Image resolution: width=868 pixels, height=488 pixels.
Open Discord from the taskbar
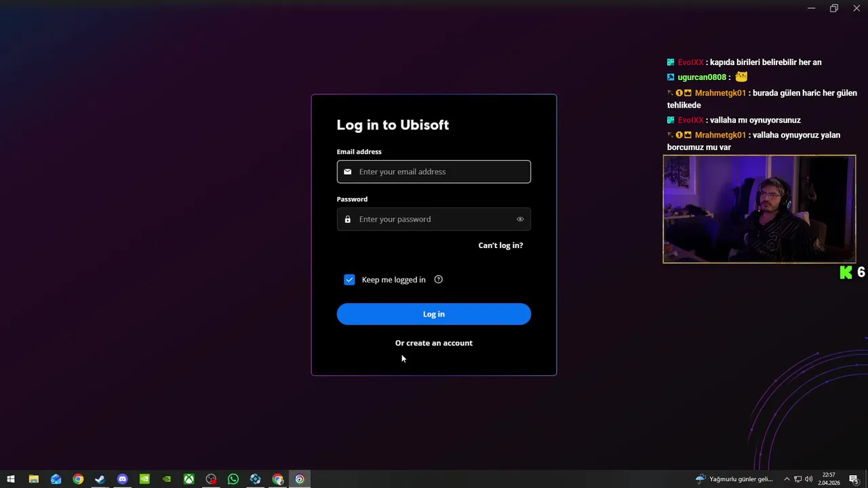click(x=122, y=479)
